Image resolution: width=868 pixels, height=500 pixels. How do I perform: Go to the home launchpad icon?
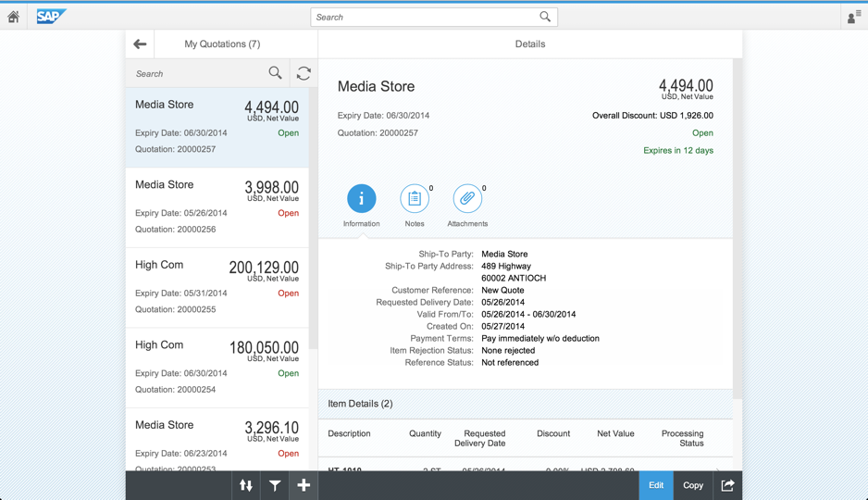coord(13,18)
